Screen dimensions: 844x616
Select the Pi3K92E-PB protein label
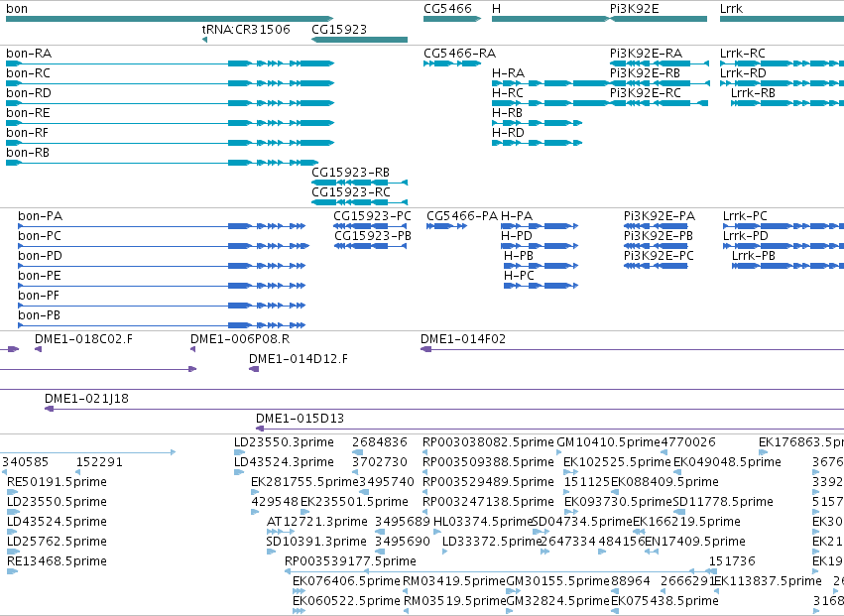[659, 236]
